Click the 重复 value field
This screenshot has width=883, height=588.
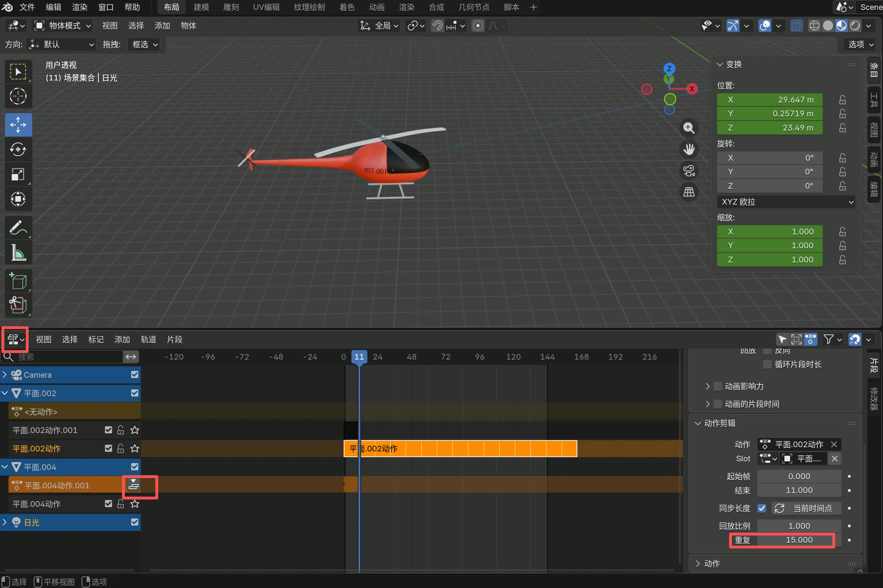[x=799, y=540]
